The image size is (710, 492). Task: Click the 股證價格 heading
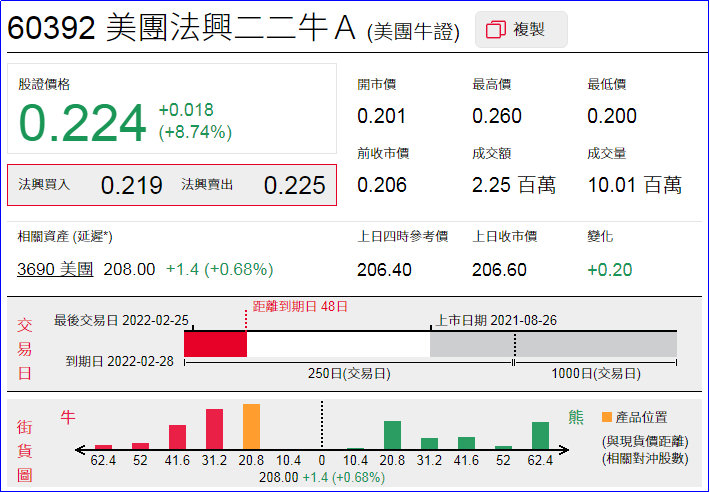pyautogui.click(x=44, y=84)
